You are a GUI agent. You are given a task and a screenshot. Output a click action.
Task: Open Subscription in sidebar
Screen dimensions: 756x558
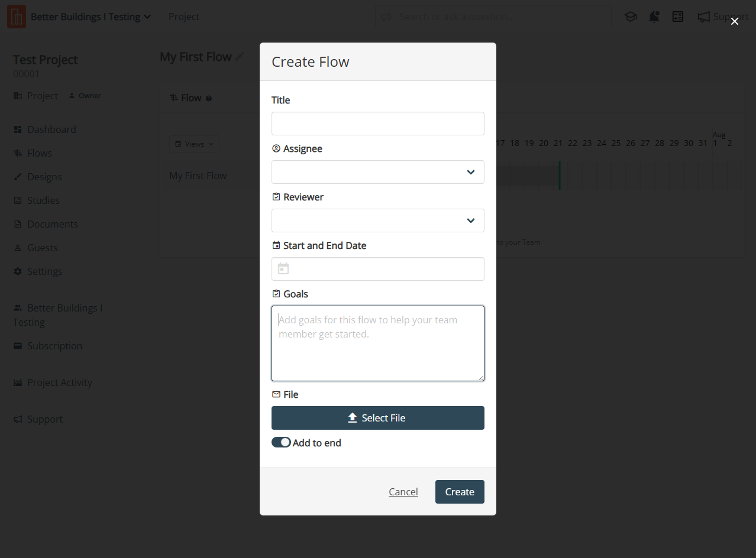point(48,346)
